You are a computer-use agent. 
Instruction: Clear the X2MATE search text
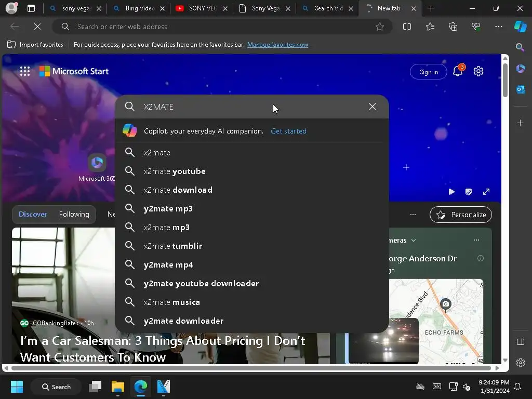372,107
